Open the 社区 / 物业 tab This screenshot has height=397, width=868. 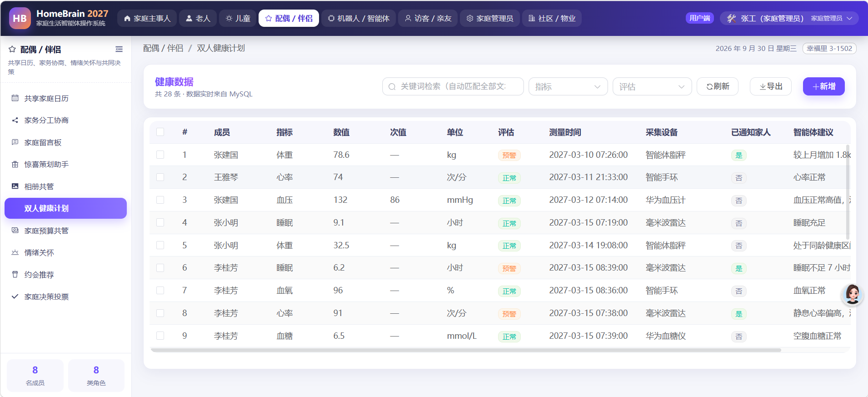[x=552, y=18]
